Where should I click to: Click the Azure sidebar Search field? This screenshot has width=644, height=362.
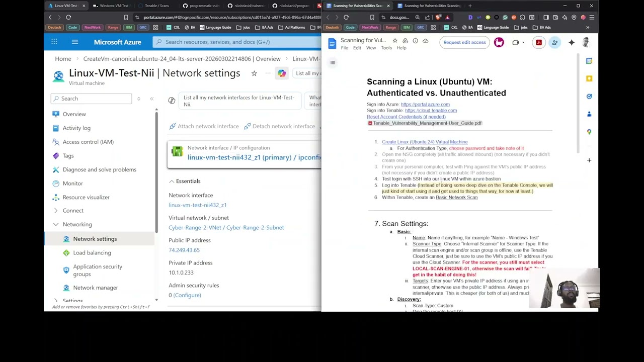click(x=91, y=99)
